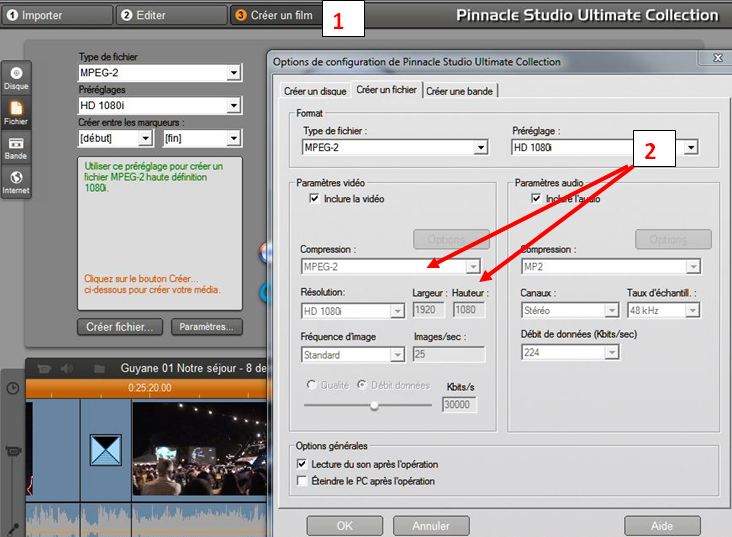Screen dimensions: 732x537
Task: Open the Importer tab
Action: (x=57, y=15)
